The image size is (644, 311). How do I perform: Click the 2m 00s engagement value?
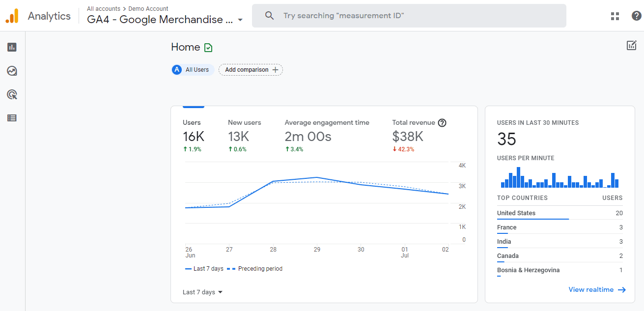308,137
